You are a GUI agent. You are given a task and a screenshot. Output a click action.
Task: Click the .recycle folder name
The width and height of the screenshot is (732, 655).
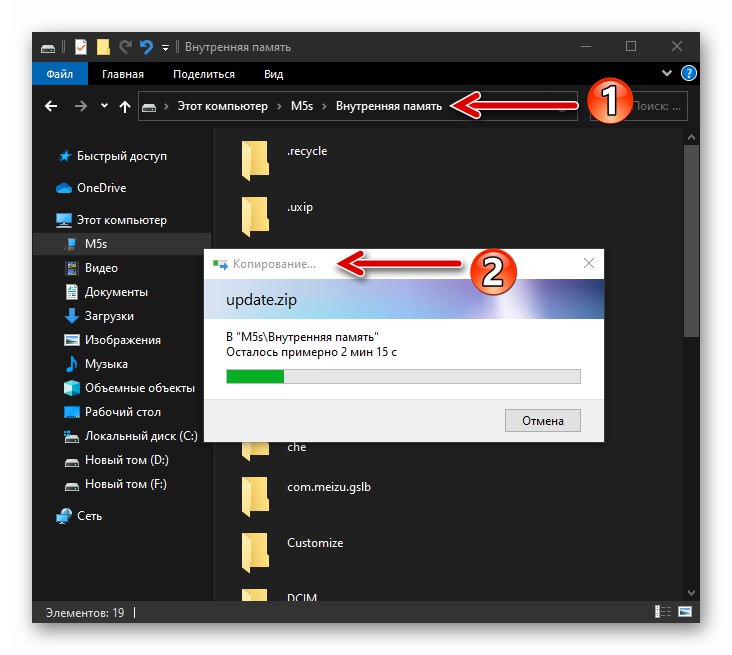tap(307, 151)
